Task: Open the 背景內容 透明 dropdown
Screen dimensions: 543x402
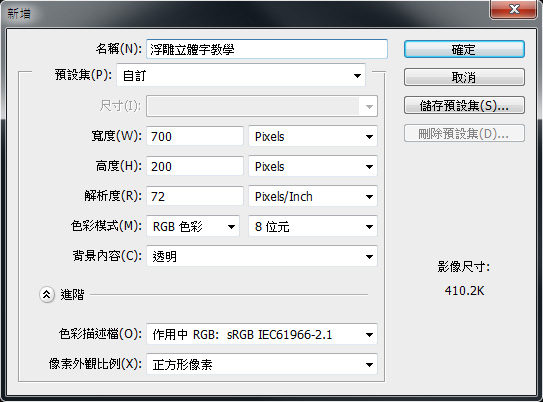Action: click(x=262, y=257)
